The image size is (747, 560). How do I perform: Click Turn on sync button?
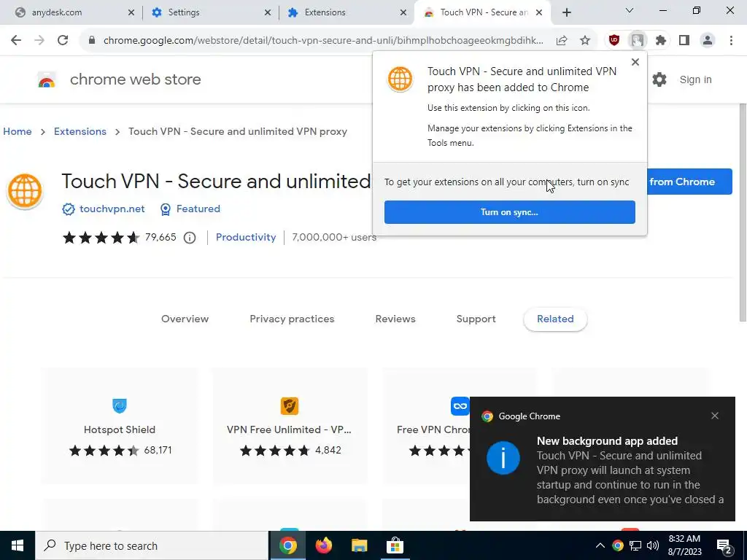510,212
